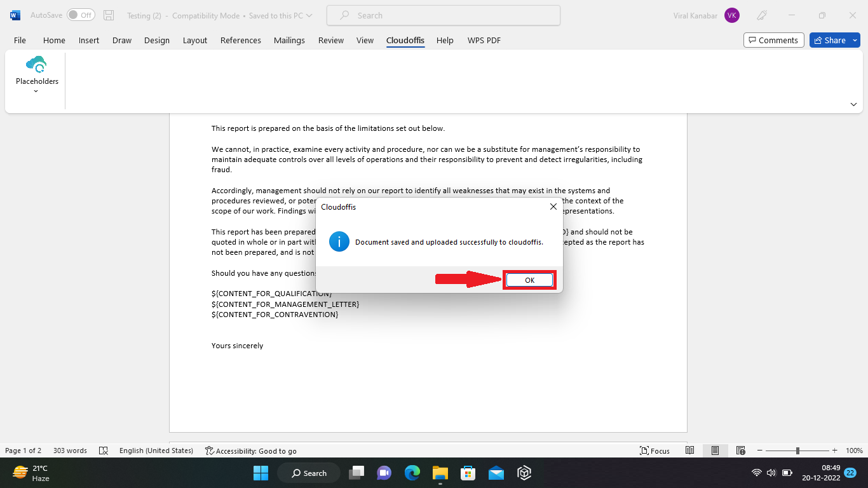Switch to the Mailings tab
The height and width of the screenshot is (488, 868).
289,40
